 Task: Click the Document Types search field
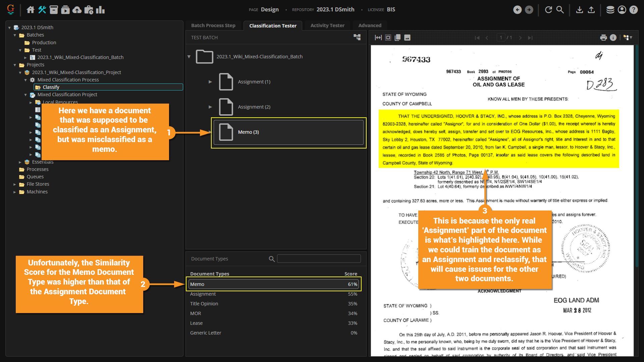(x=319, y=259)
